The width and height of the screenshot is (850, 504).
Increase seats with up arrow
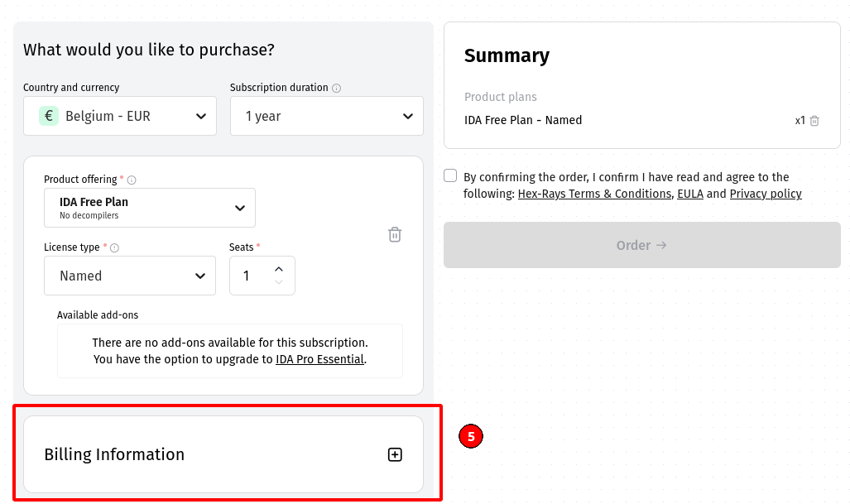pyautogui.click(x=279, y=269)
